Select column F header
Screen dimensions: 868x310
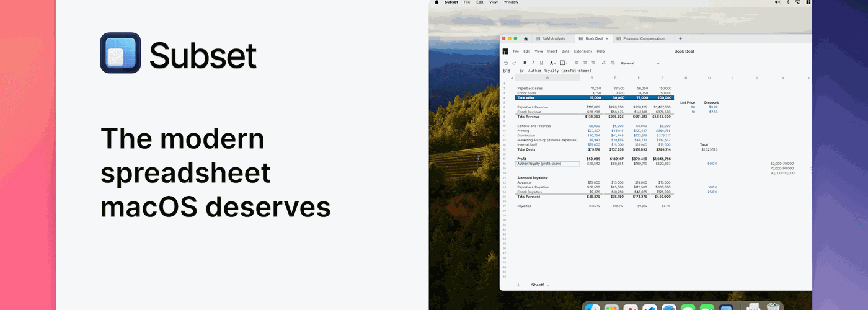[x=662, y=78]
